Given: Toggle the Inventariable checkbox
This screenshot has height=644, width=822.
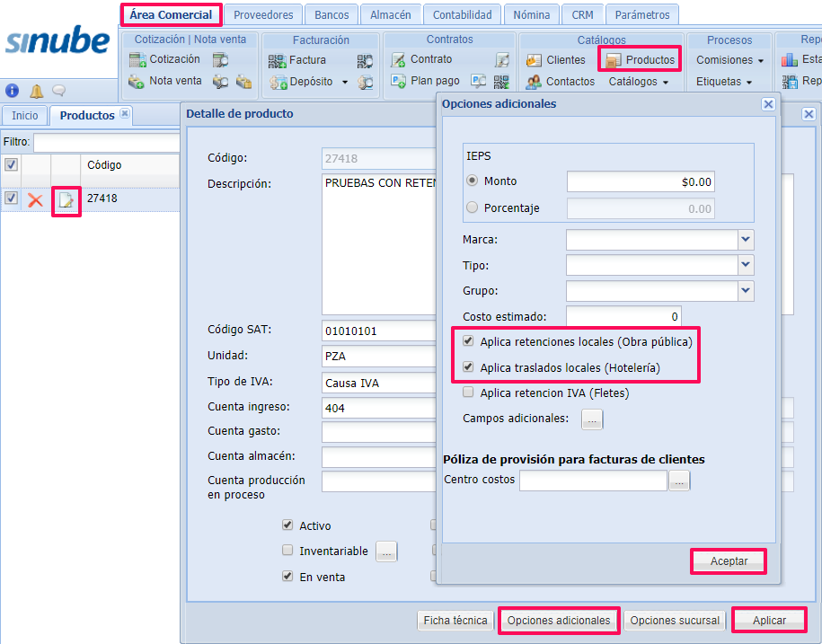Looking at the screenshot, I should pyautogui.click(x=287, y=551).
